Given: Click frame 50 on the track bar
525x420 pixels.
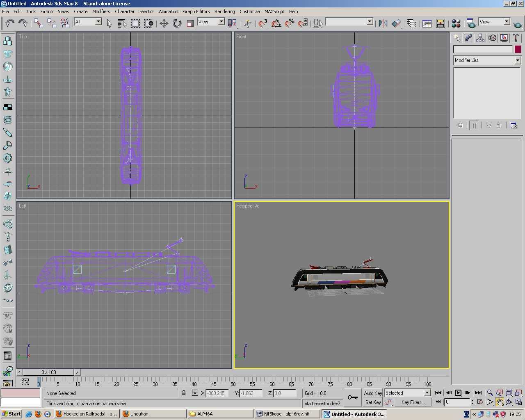Looking at the screenshot, I should [233, 384].
